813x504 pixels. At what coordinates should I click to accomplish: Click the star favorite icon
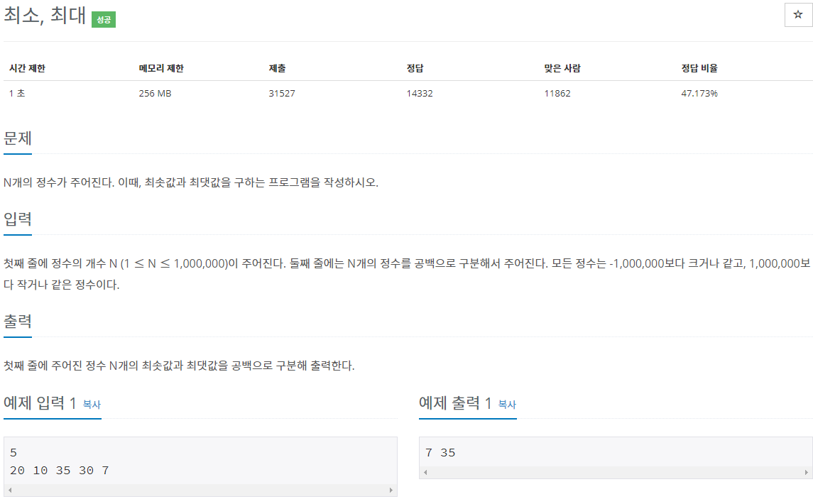click(x=798, y=14)
